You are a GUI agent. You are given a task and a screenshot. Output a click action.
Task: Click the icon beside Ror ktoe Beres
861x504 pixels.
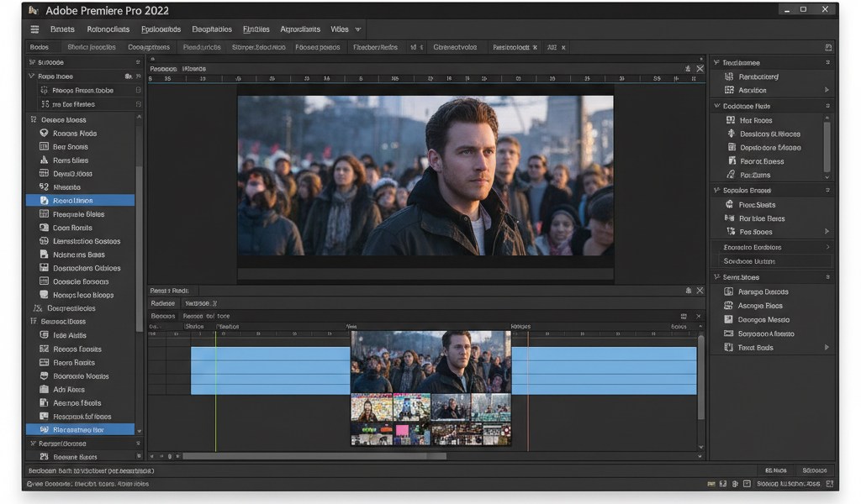729,218
